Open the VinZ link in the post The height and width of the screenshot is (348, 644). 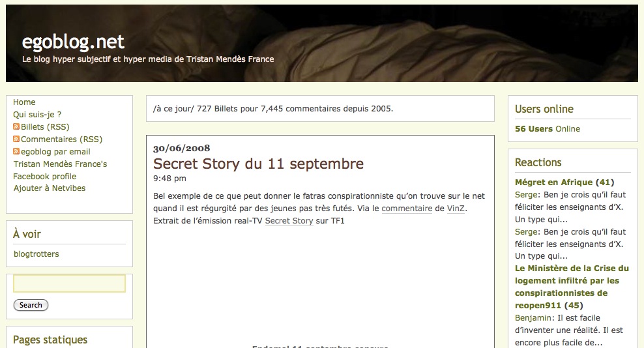pos(456,209)
